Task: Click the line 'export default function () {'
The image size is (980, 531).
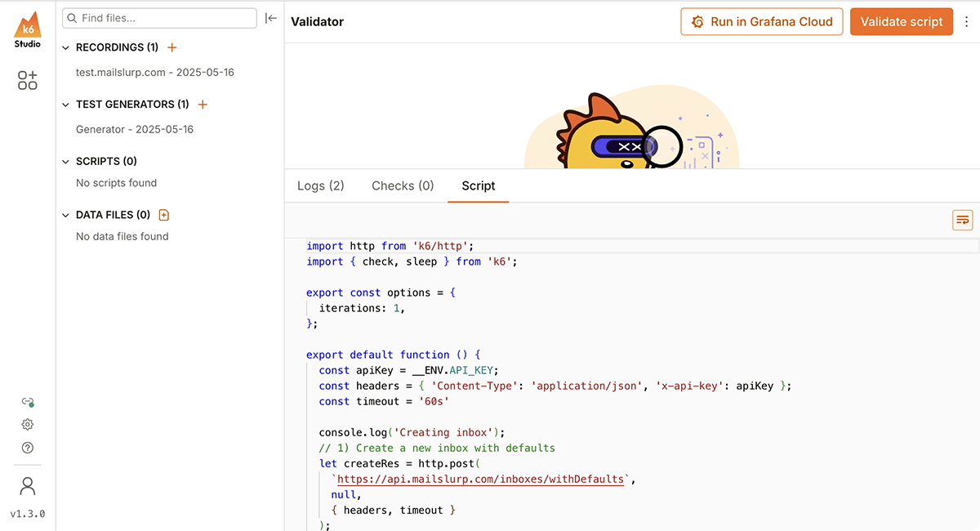Action: (394, 355)
